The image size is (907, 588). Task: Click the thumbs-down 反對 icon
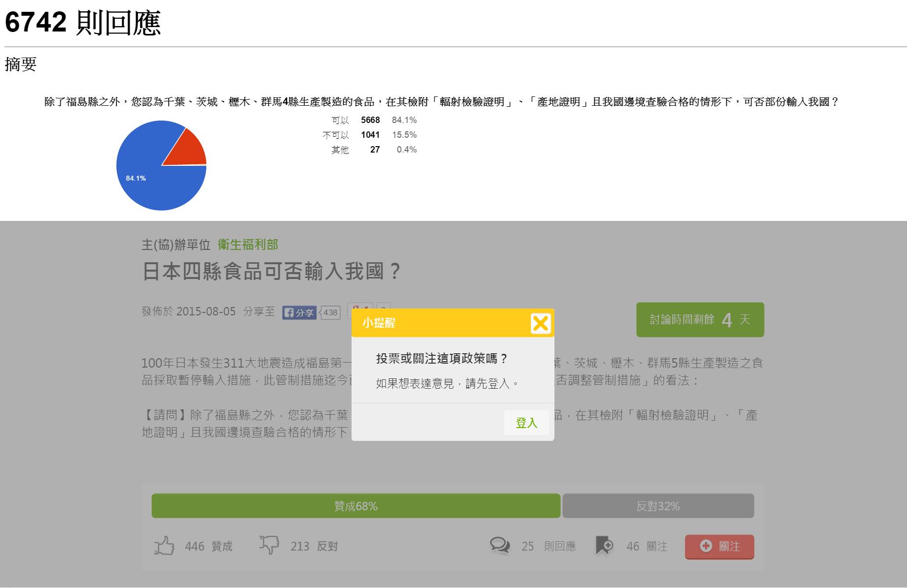click(x=269, y=545)
